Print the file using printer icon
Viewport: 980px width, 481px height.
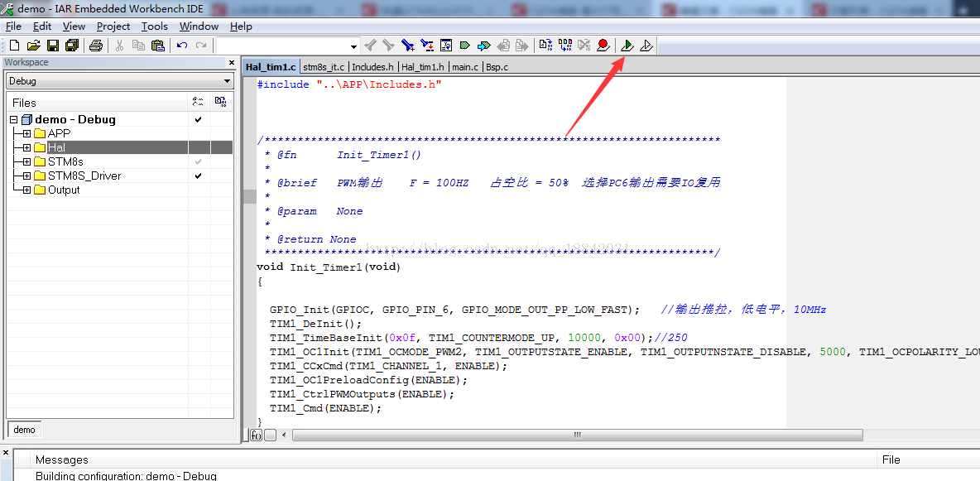(96, 45)
